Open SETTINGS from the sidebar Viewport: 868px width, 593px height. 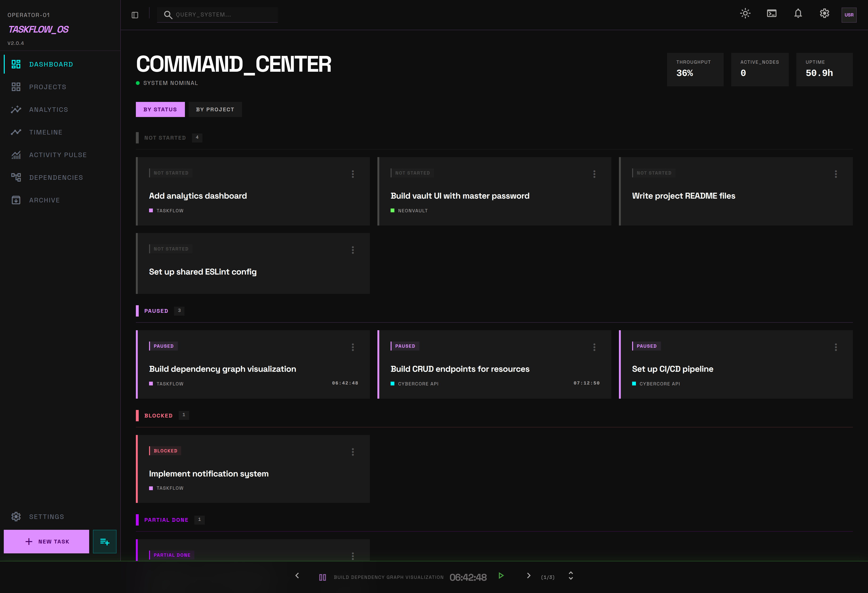(x=47, y=516)
